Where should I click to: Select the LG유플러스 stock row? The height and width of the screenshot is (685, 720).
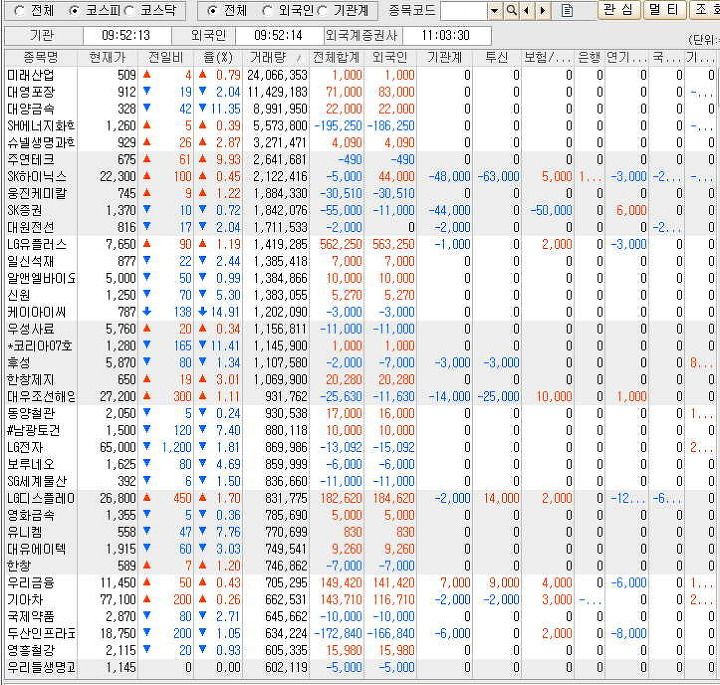[x=360, y=244]
